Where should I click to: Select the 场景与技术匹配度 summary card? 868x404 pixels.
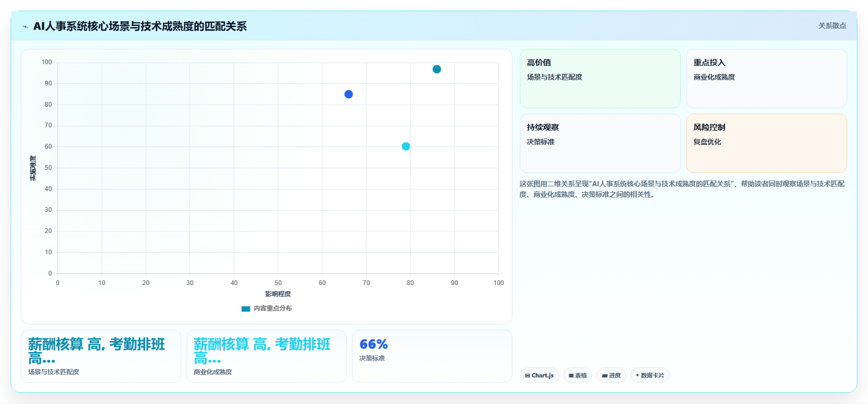coord(101,356)
